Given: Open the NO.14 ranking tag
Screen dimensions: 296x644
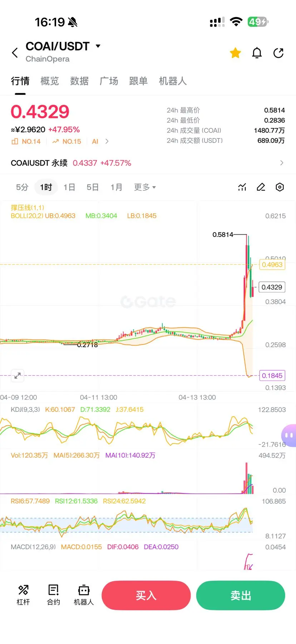Looking at the screenshot, I should 26,141.
